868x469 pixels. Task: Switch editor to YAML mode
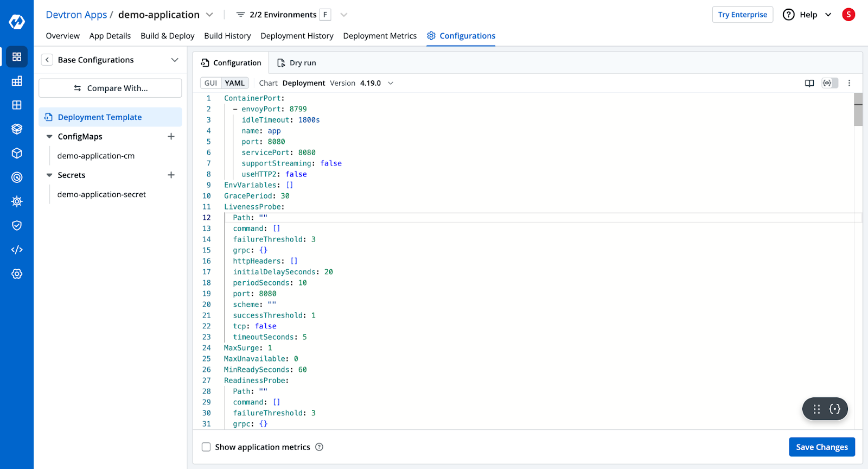(235, 83)
